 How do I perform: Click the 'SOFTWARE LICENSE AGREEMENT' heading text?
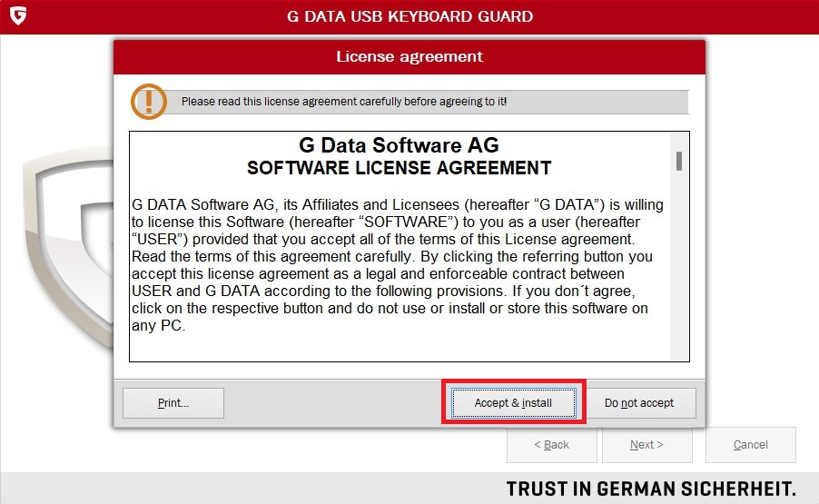pyautogui.click(x=399, y=168)
